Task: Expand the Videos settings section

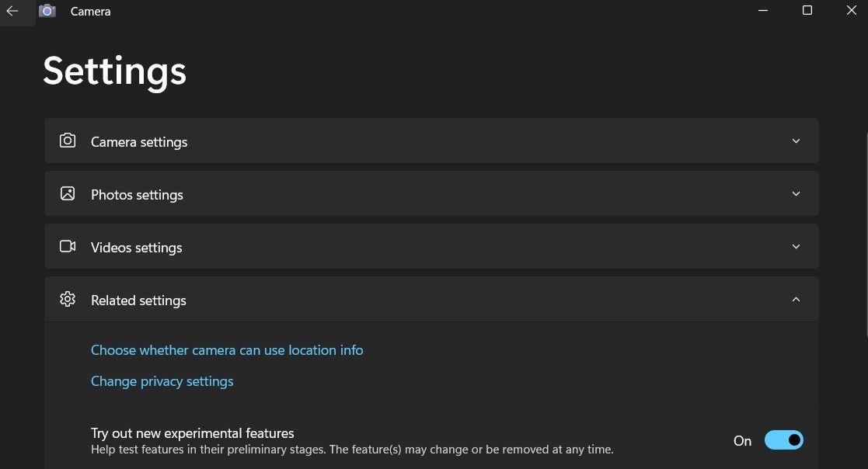Action: 796,246
